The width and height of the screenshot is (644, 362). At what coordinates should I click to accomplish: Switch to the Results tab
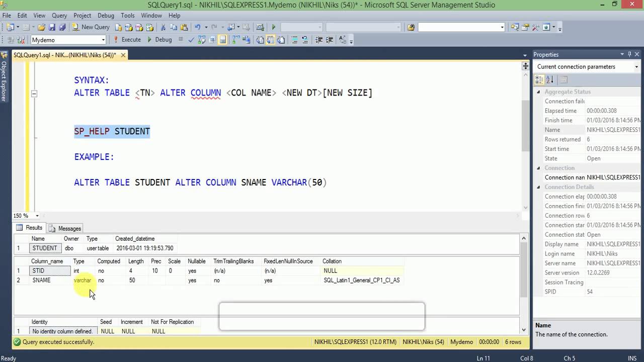(x=30, y=228)
